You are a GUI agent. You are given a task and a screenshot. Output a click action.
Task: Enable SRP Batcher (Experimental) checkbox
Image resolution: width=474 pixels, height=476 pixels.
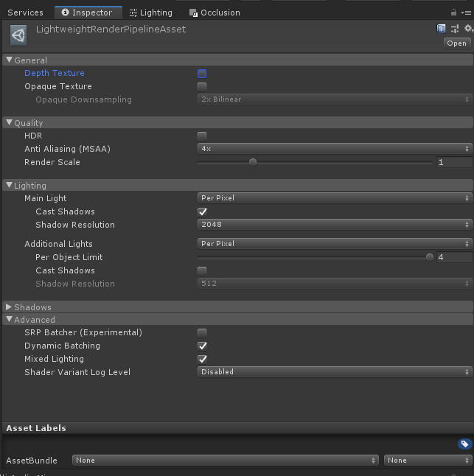202,333
